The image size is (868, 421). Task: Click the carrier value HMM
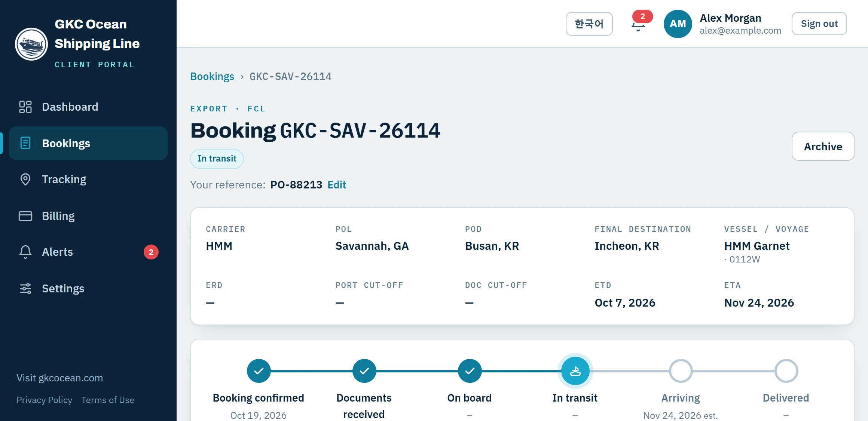tap(219, 246)
